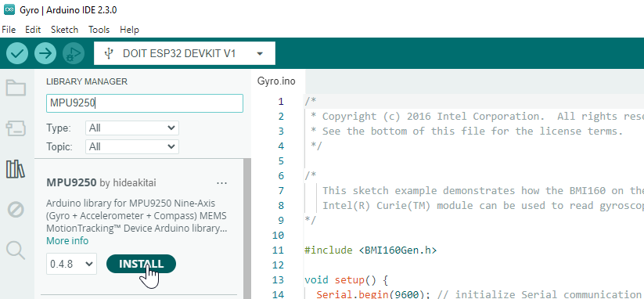644x299 pixels.
Task: Open the Help menu
Action: (x=129, y=30)
